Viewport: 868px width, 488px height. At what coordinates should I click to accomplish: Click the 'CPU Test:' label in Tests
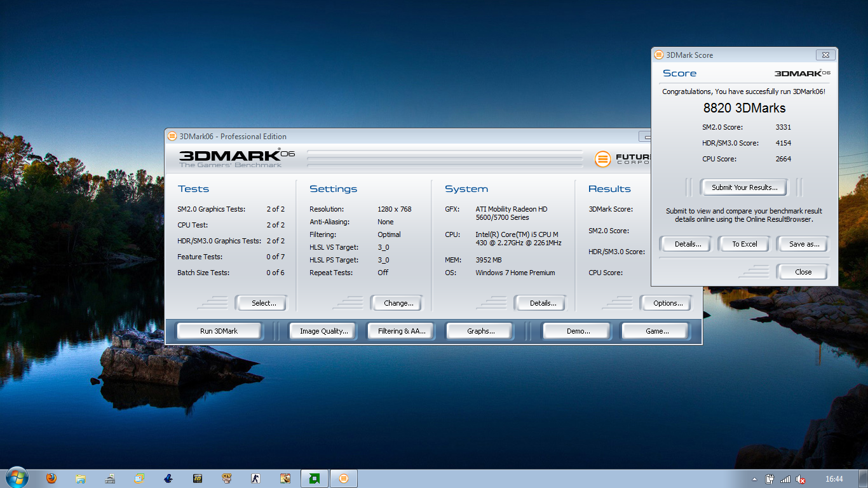coord(193,225)
